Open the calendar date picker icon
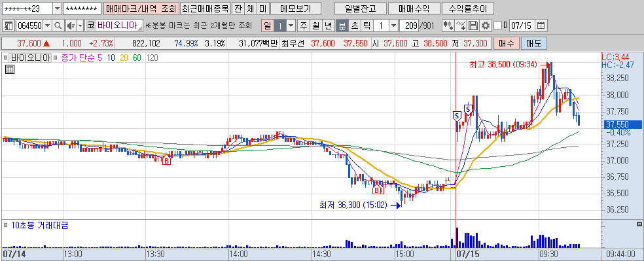This screenshot has height=261, width=644. (541, 26)
